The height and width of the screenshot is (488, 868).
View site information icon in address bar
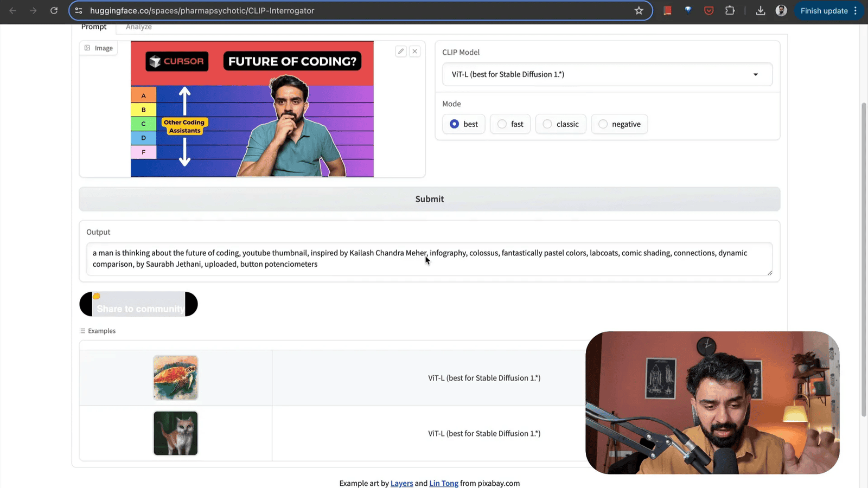point(79,11)
